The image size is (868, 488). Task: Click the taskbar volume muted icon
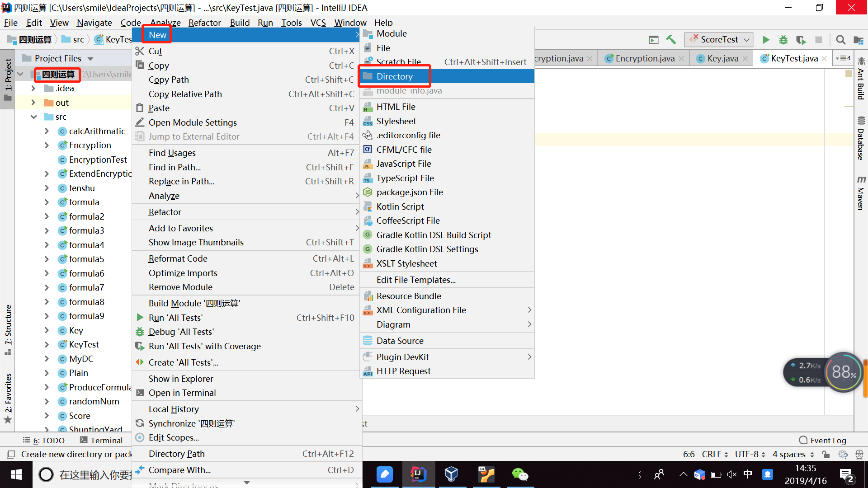[x=732, y=474]
